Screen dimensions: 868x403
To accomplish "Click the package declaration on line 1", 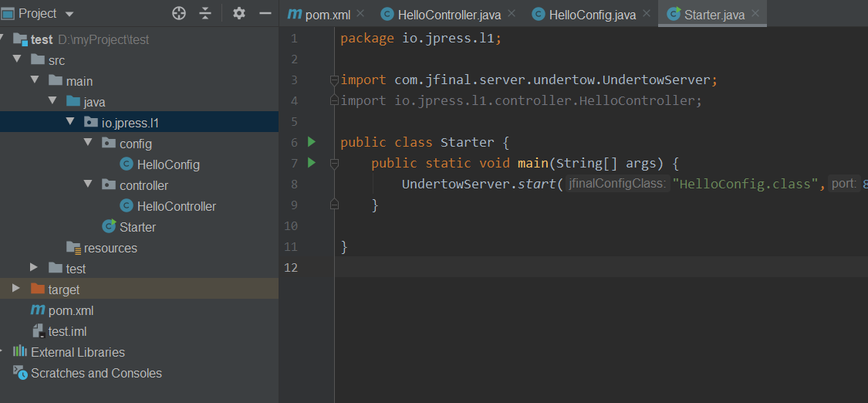I will point(420,39).
